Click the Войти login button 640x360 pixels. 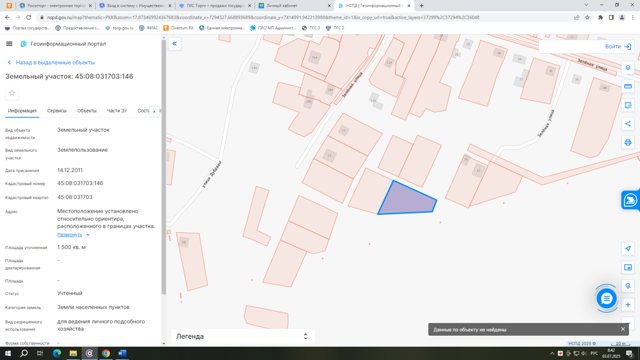click(x=618, y=47)
